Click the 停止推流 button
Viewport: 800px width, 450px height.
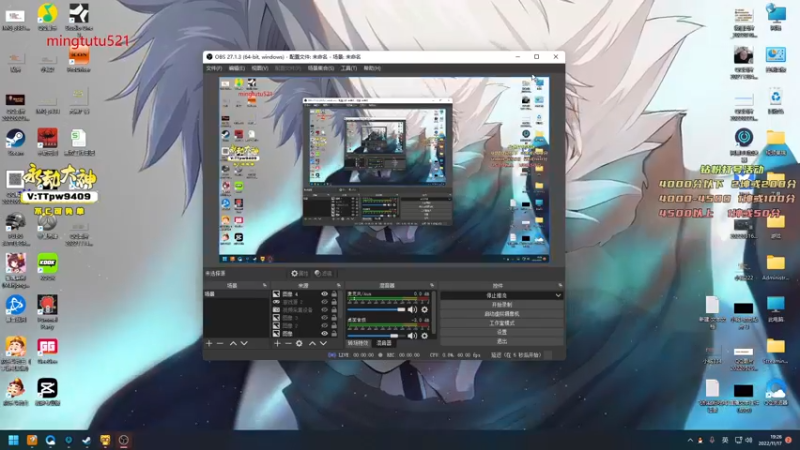tap(496, 295)
